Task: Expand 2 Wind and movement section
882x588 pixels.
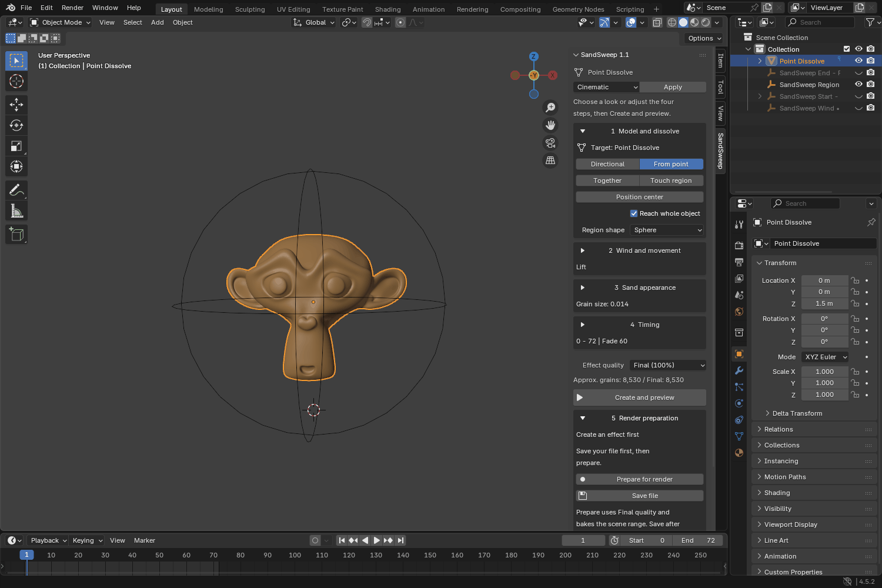Action: [583, 250]
